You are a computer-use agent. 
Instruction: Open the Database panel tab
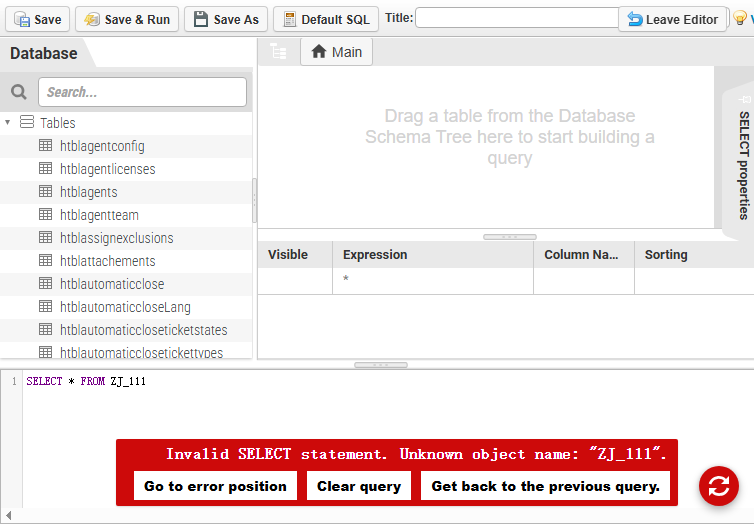tap(44, 54)
